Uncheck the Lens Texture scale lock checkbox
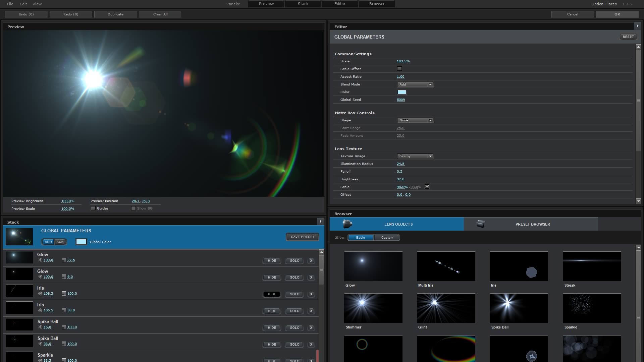 click(x=427, y=187)
